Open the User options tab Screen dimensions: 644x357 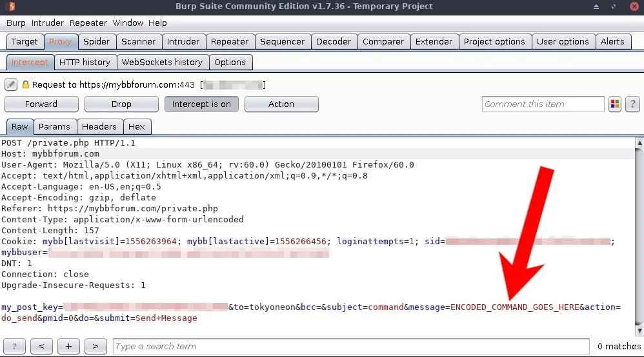click(x=563, y=41)
